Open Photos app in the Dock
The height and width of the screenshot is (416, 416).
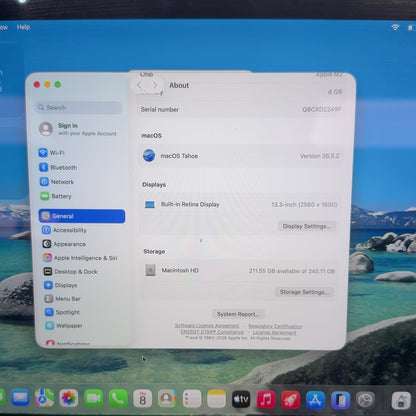point(69,398)
